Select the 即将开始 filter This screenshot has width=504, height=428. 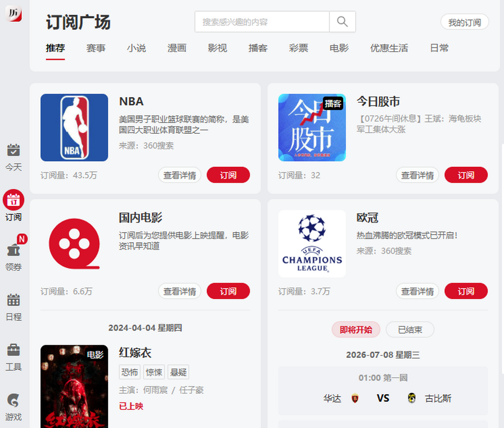click(356, 330)
